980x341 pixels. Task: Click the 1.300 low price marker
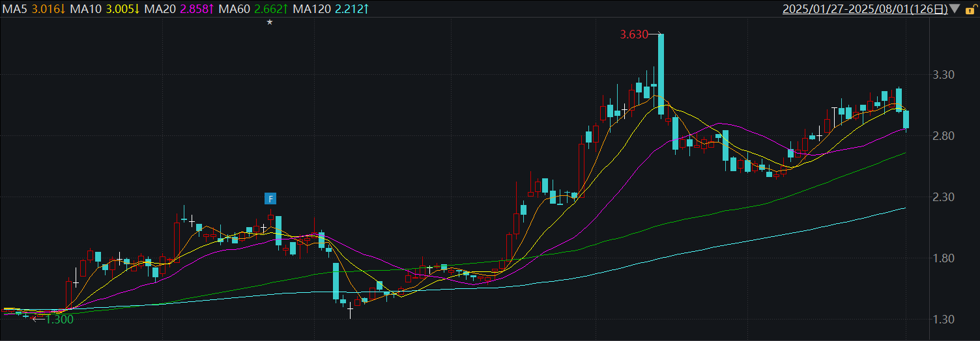pyautogui.click(x=59, y=319)
